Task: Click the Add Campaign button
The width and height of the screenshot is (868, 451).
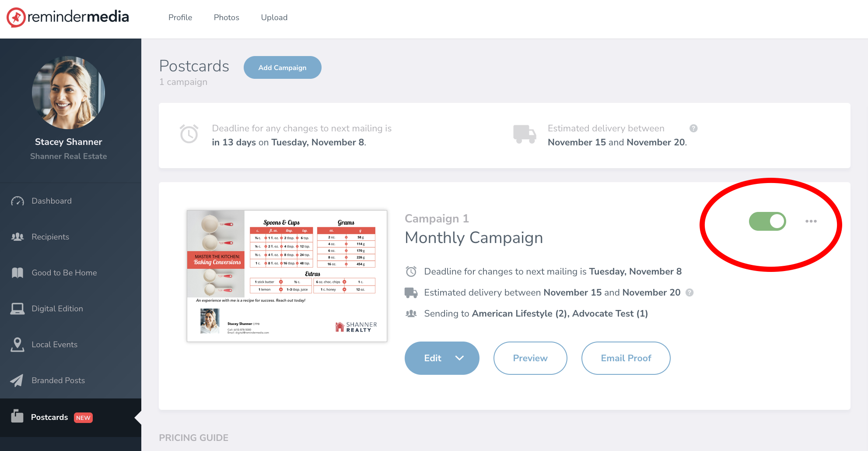Action: pyautogui.click(x=282, y=67)
